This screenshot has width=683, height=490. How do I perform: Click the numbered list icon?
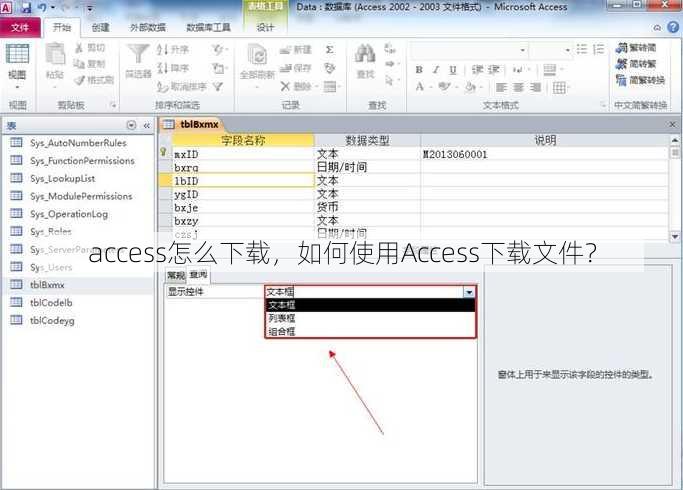[599, 49]
